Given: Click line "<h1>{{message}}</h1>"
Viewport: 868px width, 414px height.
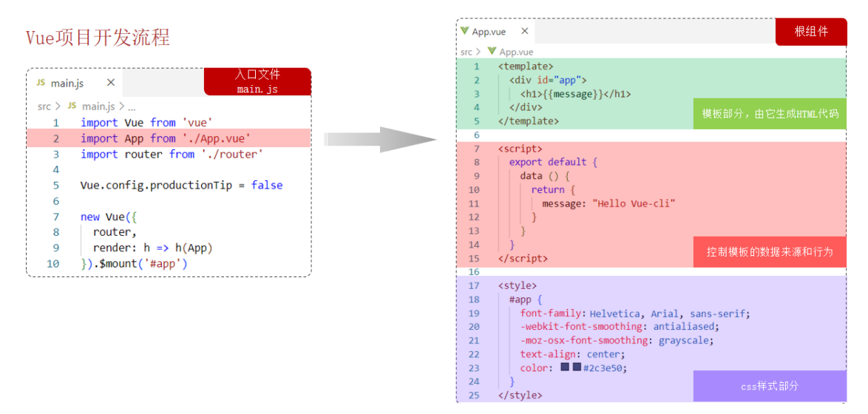Looking at the screenshot, I should point(575,94).
